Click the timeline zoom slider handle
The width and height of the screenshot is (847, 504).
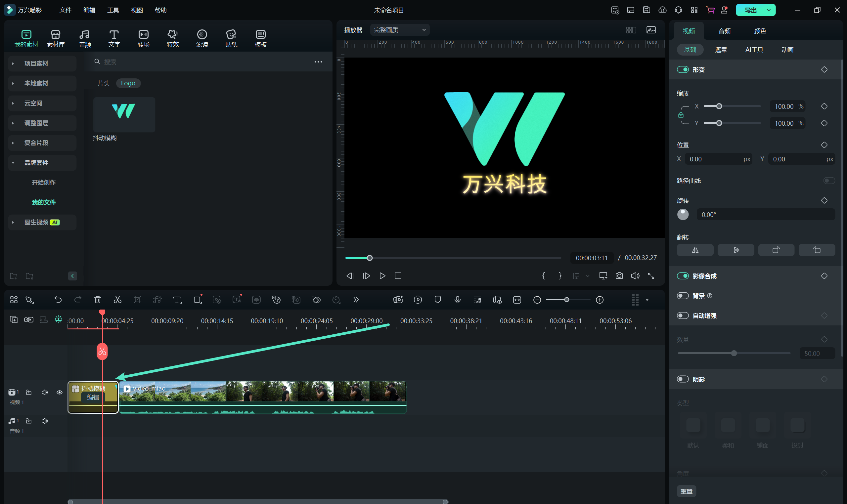(x=566, y=300)
